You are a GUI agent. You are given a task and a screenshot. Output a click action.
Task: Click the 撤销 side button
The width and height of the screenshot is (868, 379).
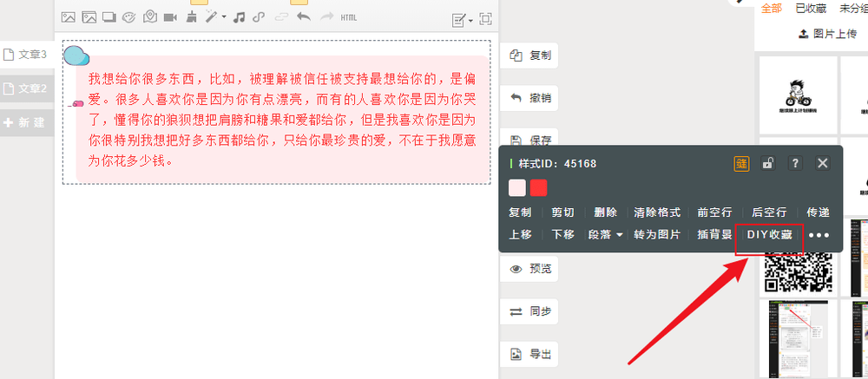point(529,98)
